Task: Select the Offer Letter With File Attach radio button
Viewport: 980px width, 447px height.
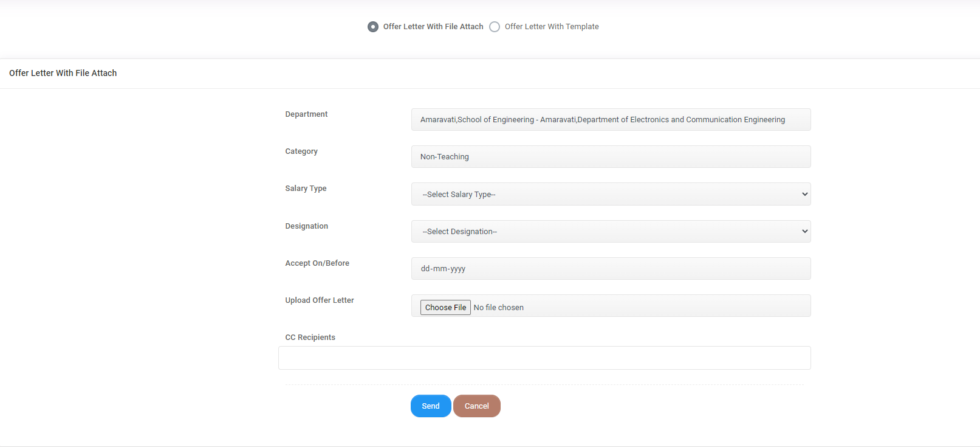Action: [373, 27]
